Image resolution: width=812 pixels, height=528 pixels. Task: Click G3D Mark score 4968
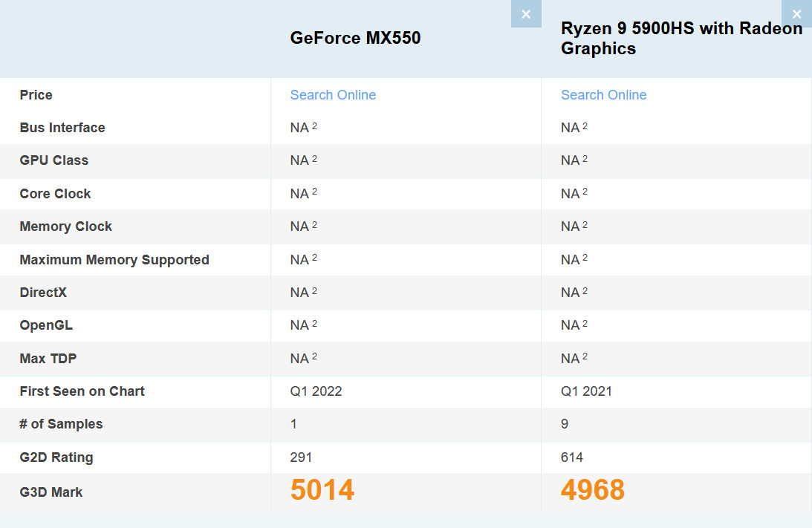[592, 489]
